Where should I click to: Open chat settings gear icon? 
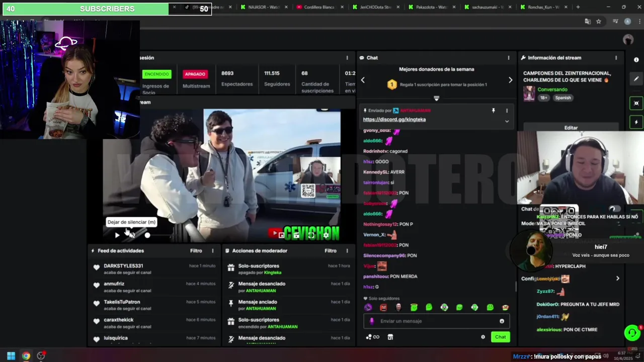(483, 337)
